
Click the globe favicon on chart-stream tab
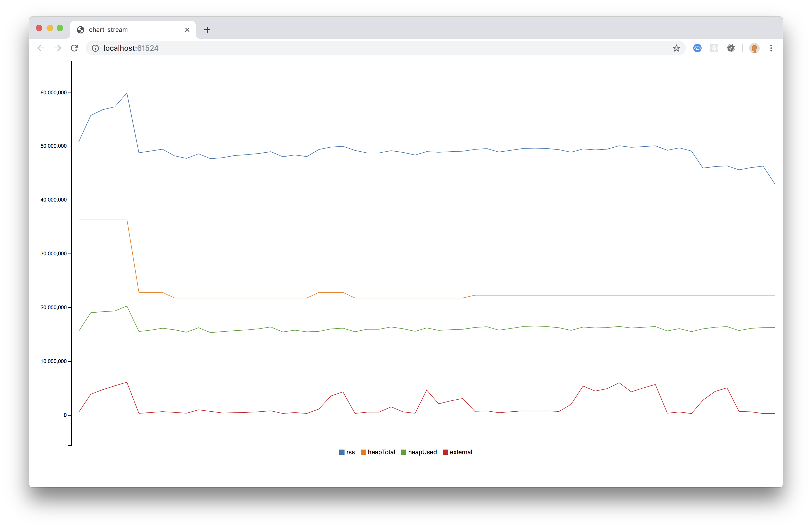click(81, 30)
